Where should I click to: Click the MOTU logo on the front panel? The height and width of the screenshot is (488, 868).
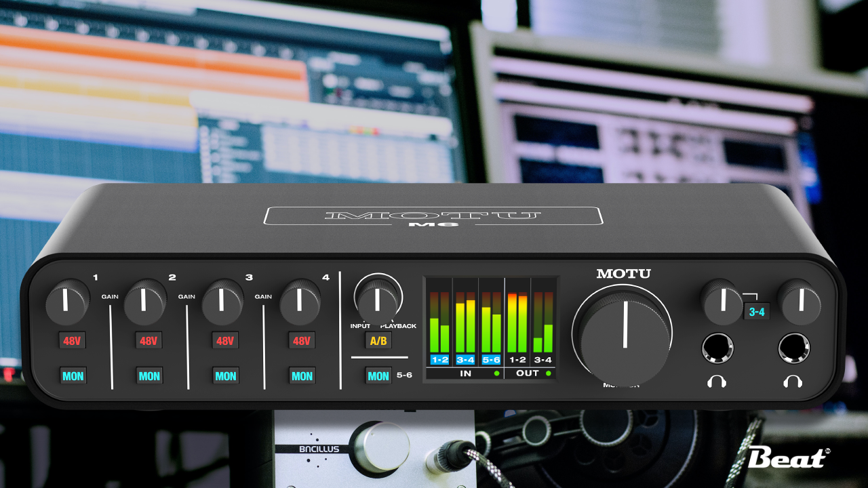coord(623,274)
